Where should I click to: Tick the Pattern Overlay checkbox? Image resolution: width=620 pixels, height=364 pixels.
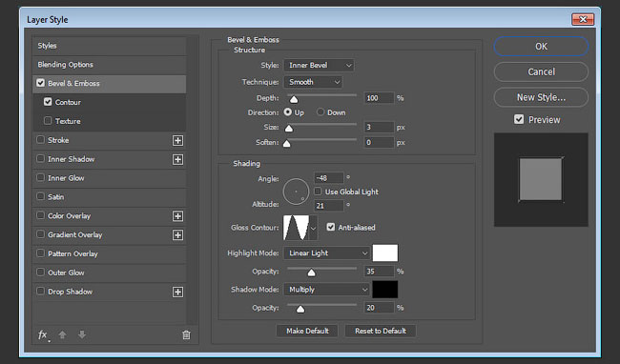coord(40,253)
